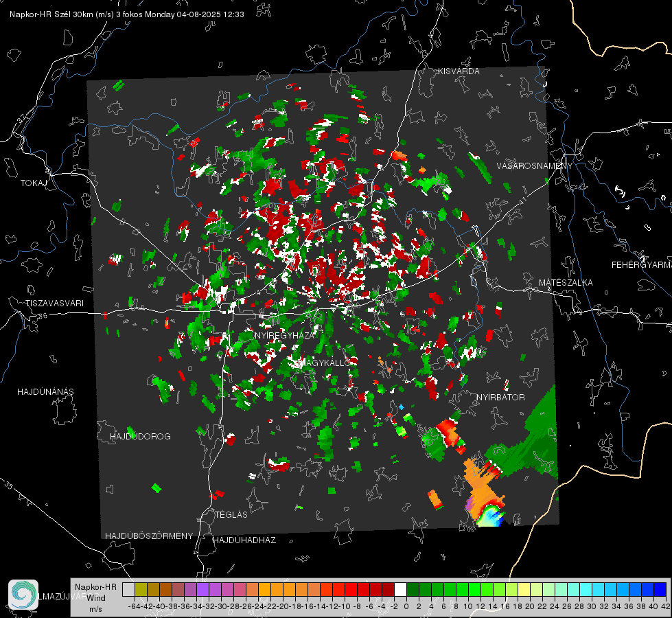Click the VÁSÁROSNAMÉNY city label
672x618 pixels.
535,166
